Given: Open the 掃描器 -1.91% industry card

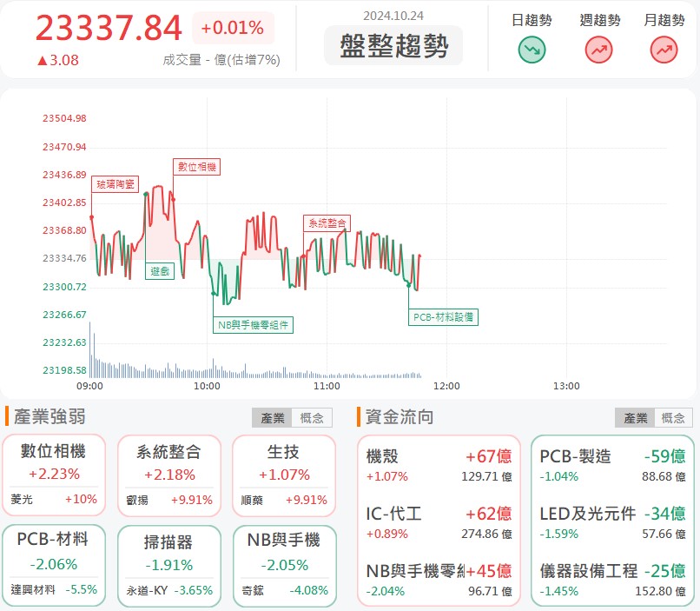Looking at the screenshot, I should pos(168,566).
